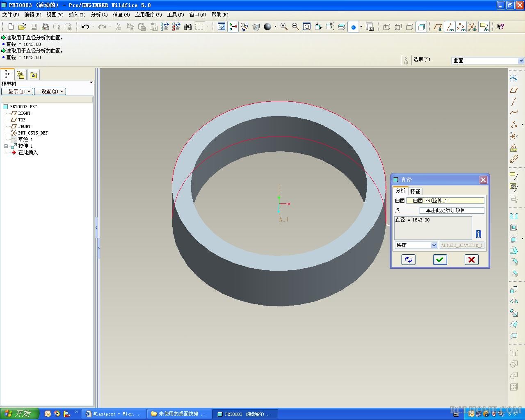Viewport: 525px width, 420px height.
Task: Click the layers icon in toolbar
Action: coord(341,27)
